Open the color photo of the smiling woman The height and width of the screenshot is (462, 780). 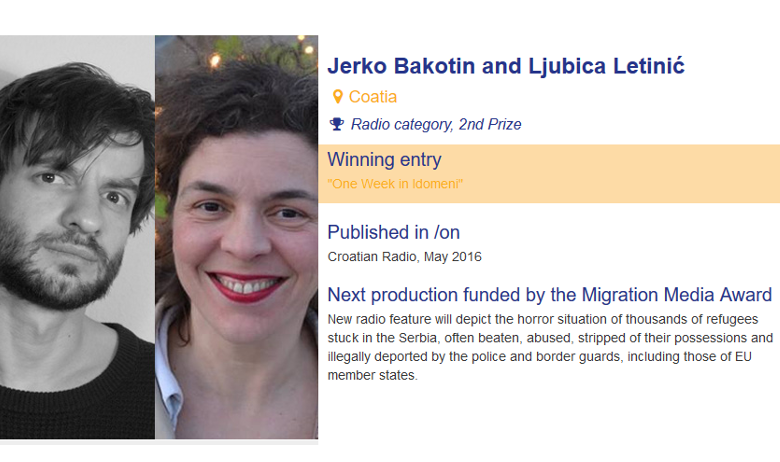237,237
